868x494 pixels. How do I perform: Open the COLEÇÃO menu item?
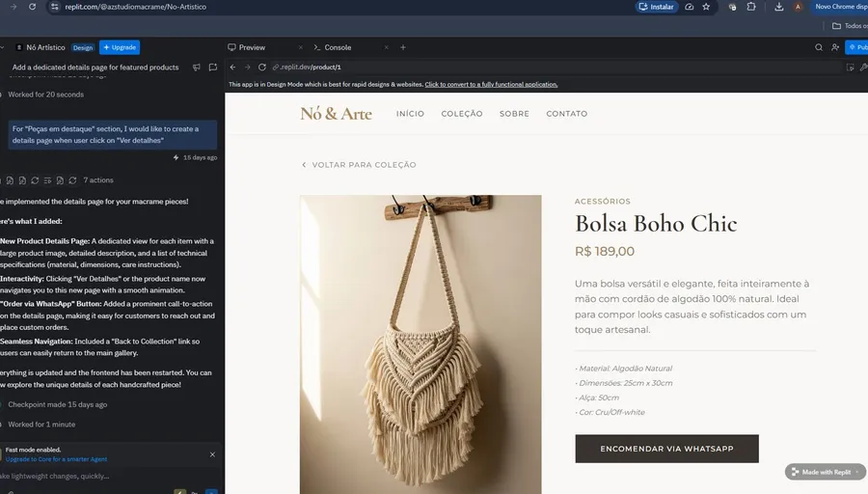(x=462, y=114)
